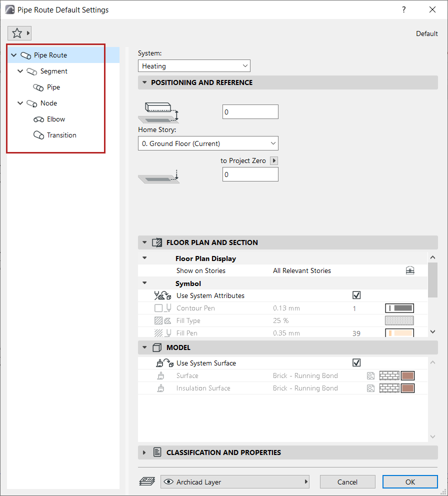Click the Use System Attributes icon
The width and height of the screenshot is (448, 496).
point(162,295)
